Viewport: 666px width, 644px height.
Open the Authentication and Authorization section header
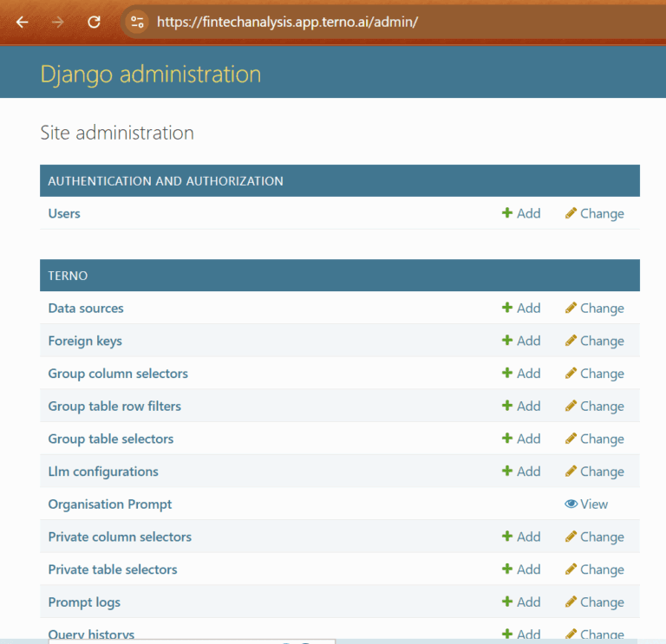166,181
